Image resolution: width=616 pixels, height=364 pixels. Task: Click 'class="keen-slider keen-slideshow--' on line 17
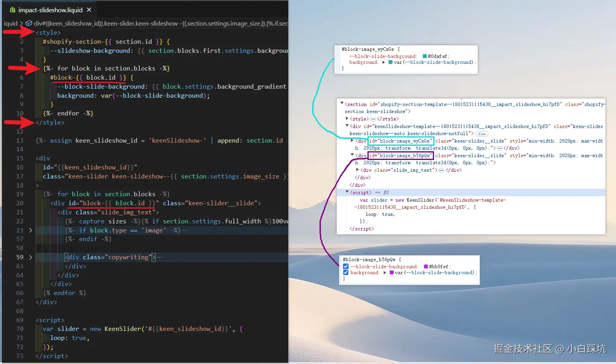tap(106, 176)
